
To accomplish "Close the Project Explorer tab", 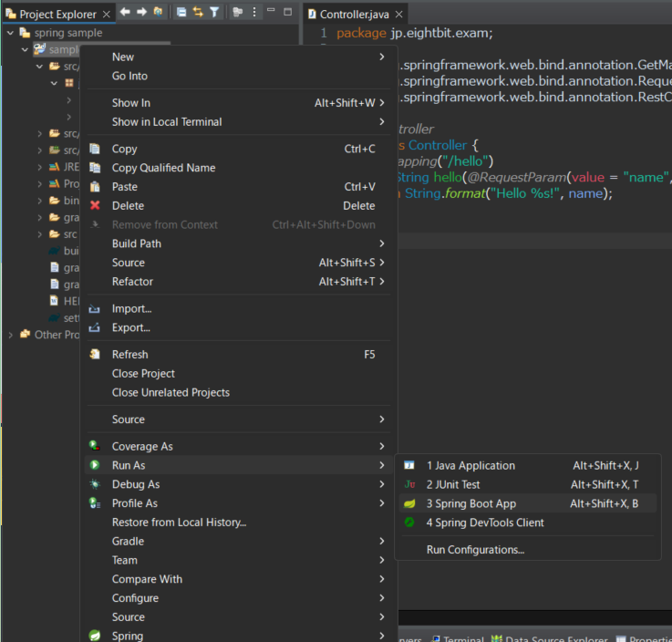I will [107, 15].
